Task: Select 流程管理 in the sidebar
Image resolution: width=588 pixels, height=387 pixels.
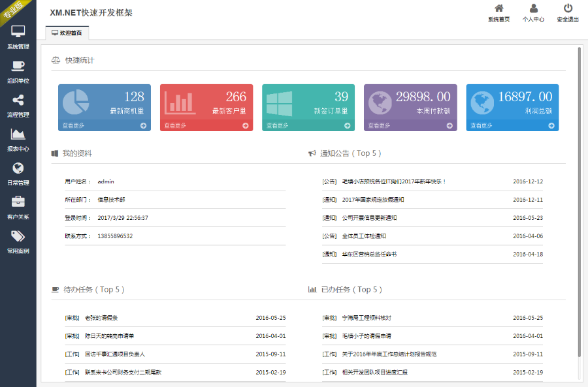Action: [x=18, y=104]
